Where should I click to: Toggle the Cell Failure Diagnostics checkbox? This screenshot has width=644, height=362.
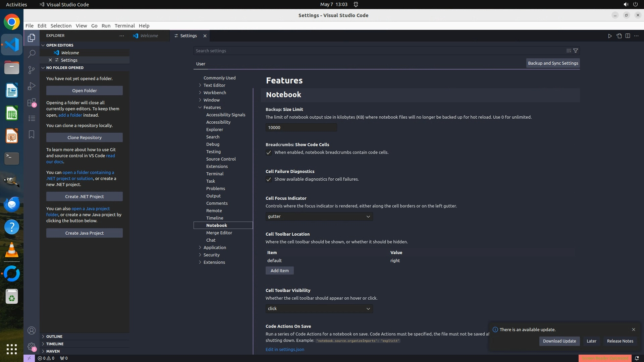click(x=269, y=179)
